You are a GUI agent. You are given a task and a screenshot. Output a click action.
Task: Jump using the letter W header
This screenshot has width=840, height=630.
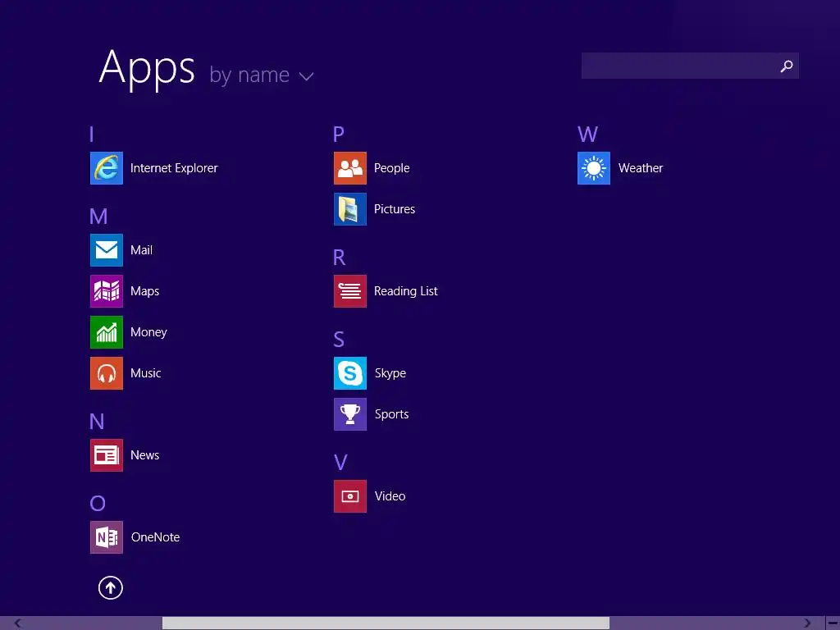point(587,134)
